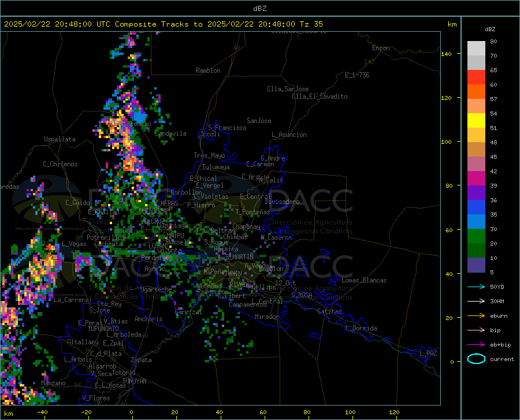This screenshot has width=520, height=420.
Task: Click the magenta eb+bip arrow symbol in legend
Action: point(476,345)
